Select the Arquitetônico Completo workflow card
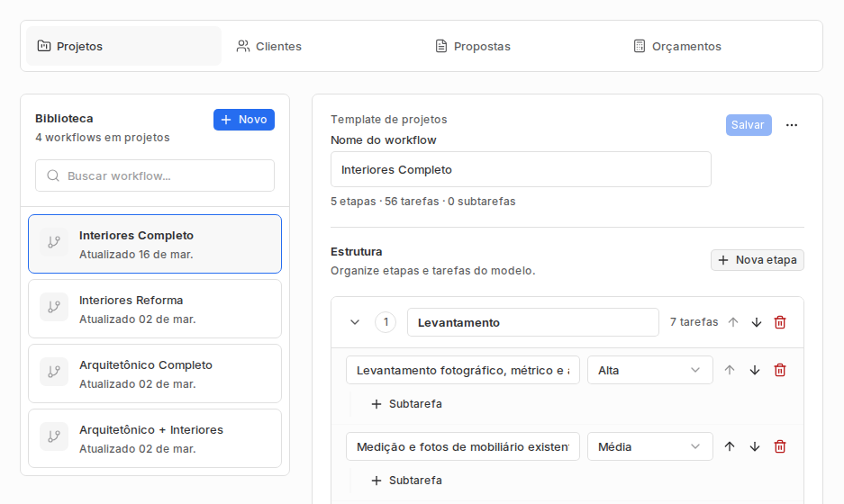The image size is (844, 504). click(155, 373)
